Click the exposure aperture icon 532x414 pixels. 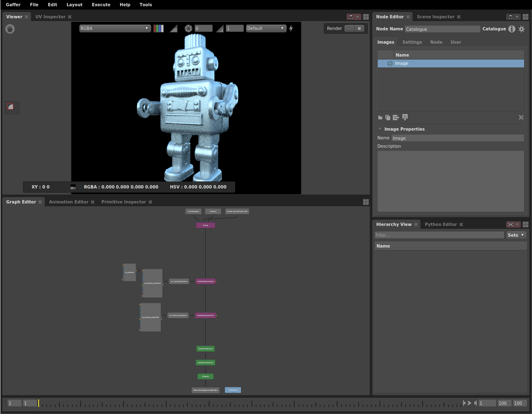[x=188, y=28]
